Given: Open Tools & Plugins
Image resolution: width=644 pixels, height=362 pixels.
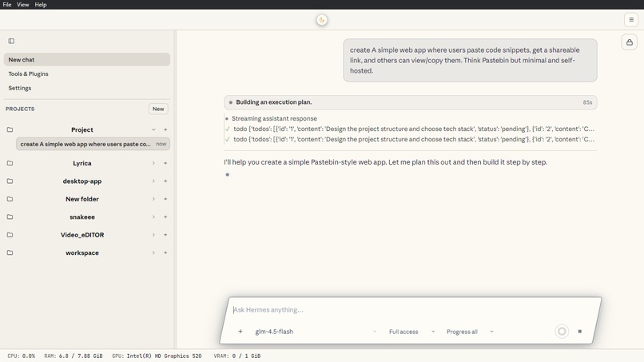Looking at the screenshot, I should click(28, 74).
